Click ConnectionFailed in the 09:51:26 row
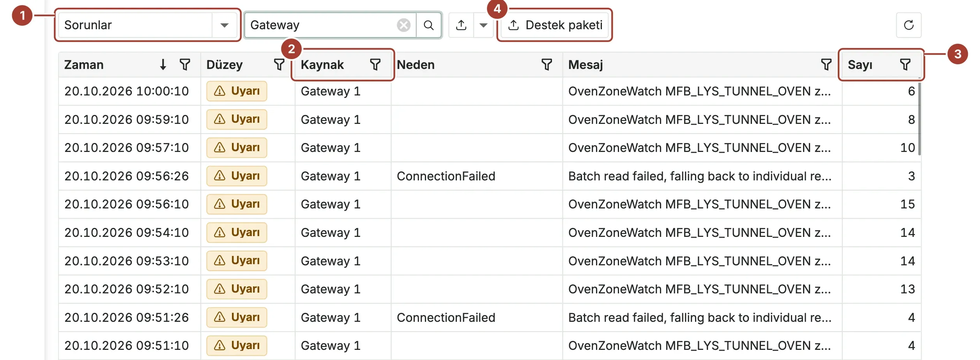This screenshot has width=980, height=360. (x=446, y=318)
